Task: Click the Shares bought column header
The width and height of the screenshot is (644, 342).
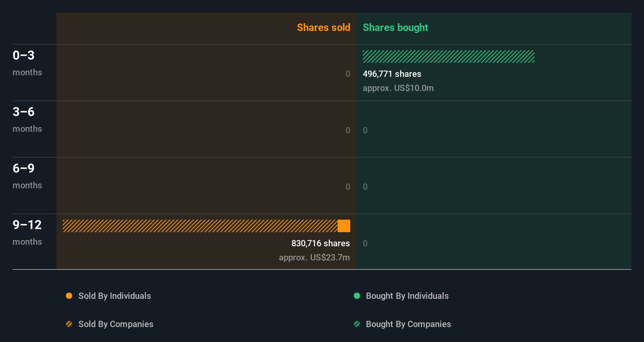Action: [395, 27]
